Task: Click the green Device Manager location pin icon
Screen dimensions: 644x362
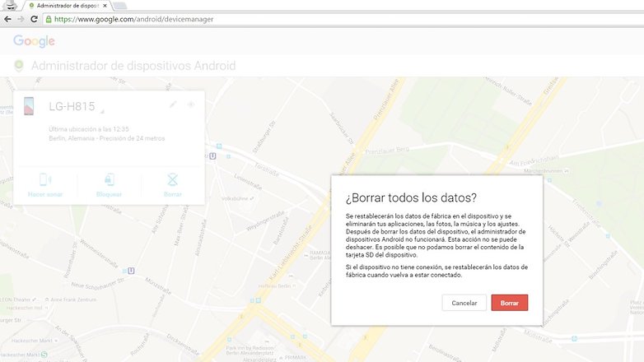Action: (x=19, y=66)
